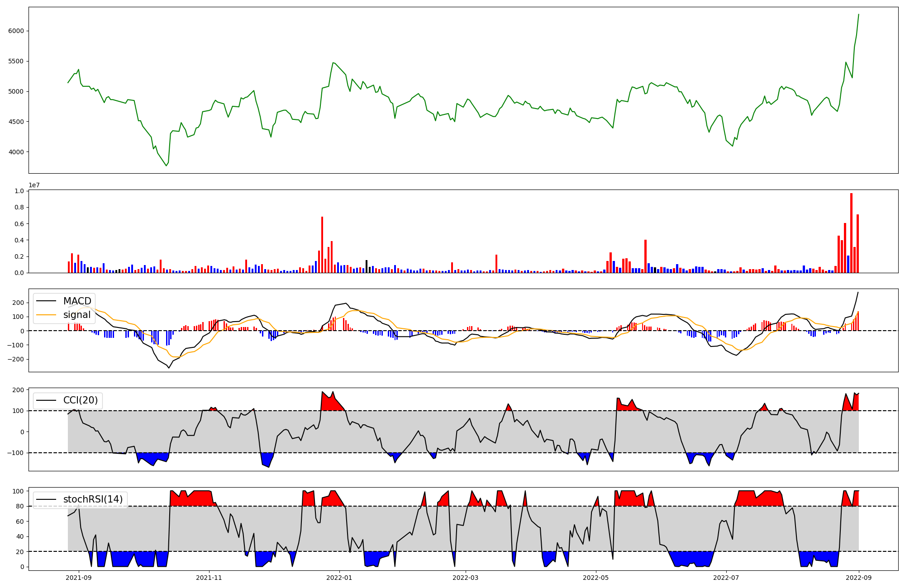The image size is (905, 588).
Task: Click the 6000 price axis tick label
Action: (16, 31)
